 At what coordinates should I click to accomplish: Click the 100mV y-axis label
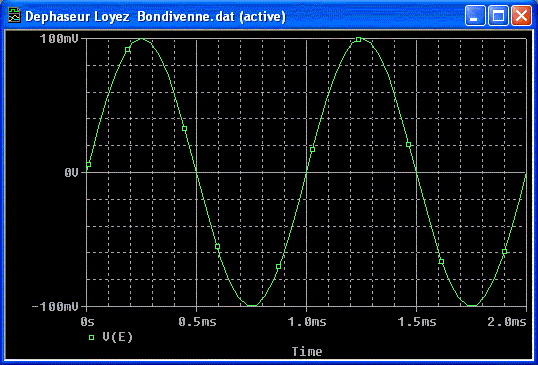pos(59,39)
